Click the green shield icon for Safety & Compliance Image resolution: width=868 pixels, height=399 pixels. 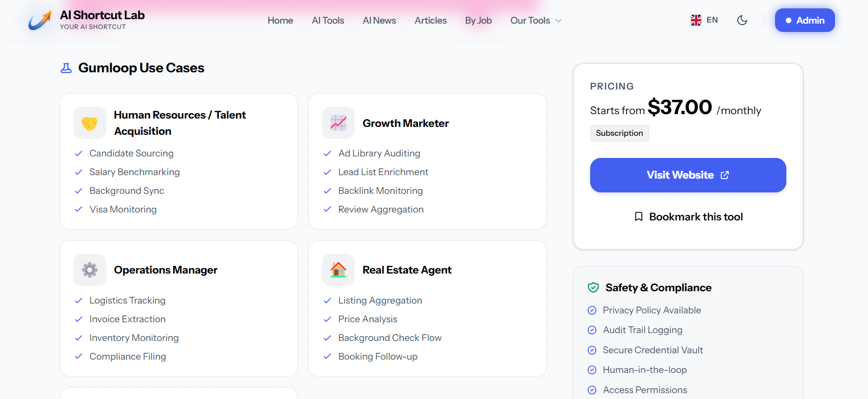[x=594, y=288]
